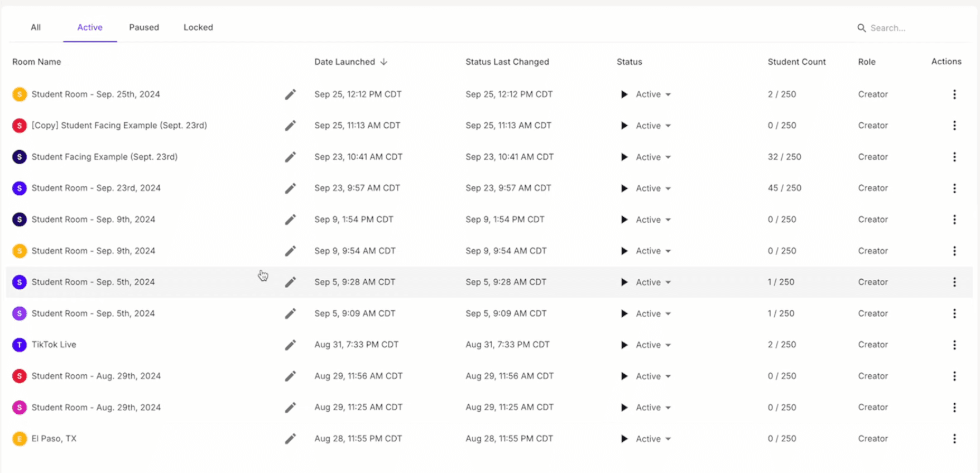This screenshot has height=473, width=980.
Task: Switch to the Locked tab
Action: tap(198, 27)
